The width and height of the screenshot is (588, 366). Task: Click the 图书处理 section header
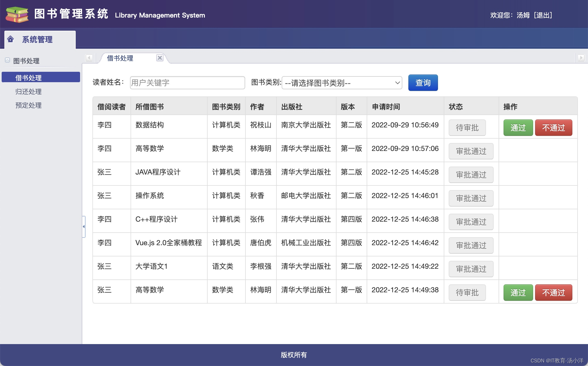click(x=26, y=61)
